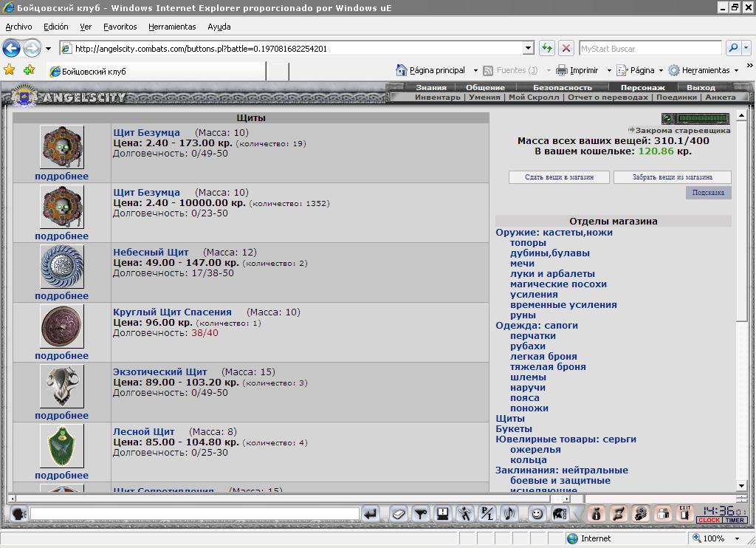The width and height of the screenshot is (756, 548).
Task: Open the Ver menu
Action: point(86,27)
